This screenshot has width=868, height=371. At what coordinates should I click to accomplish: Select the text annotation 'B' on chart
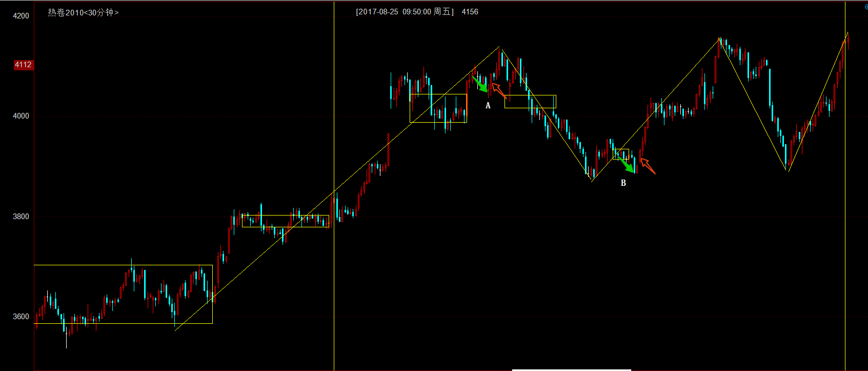[x=623, y=183]
